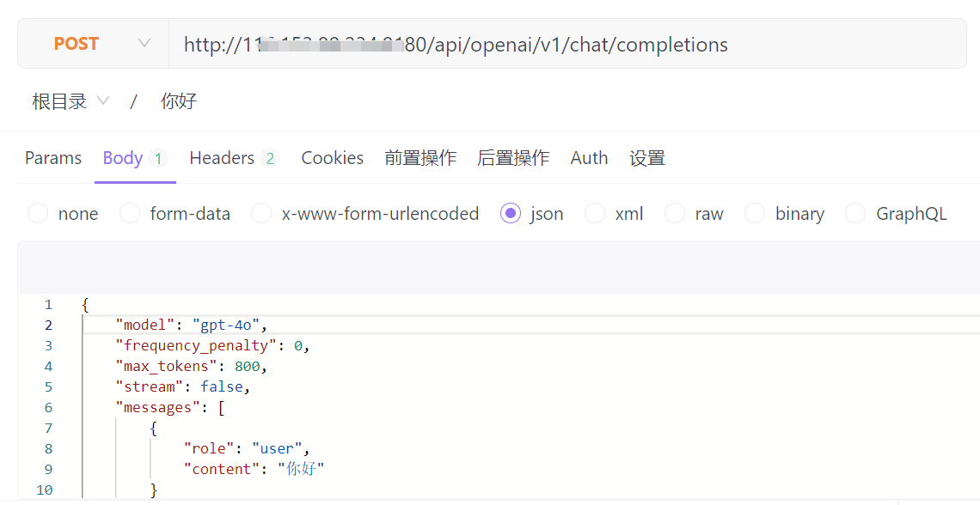Viewport: 980px width, 505px height.
Task: Go to the Cookies tab
Action: [332, 158]
